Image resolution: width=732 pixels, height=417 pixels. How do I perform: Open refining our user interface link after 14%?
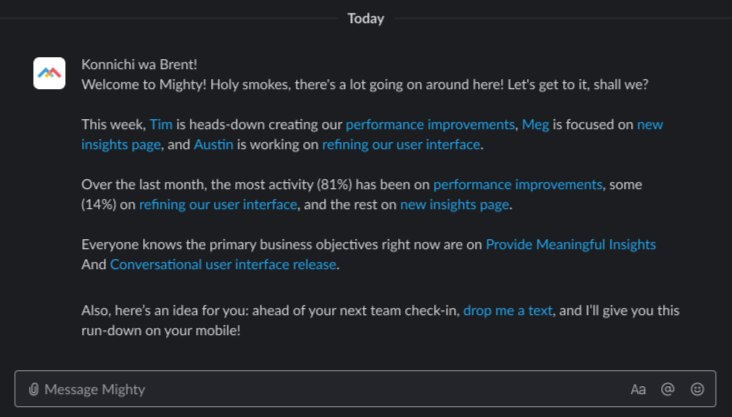(218, 205)
